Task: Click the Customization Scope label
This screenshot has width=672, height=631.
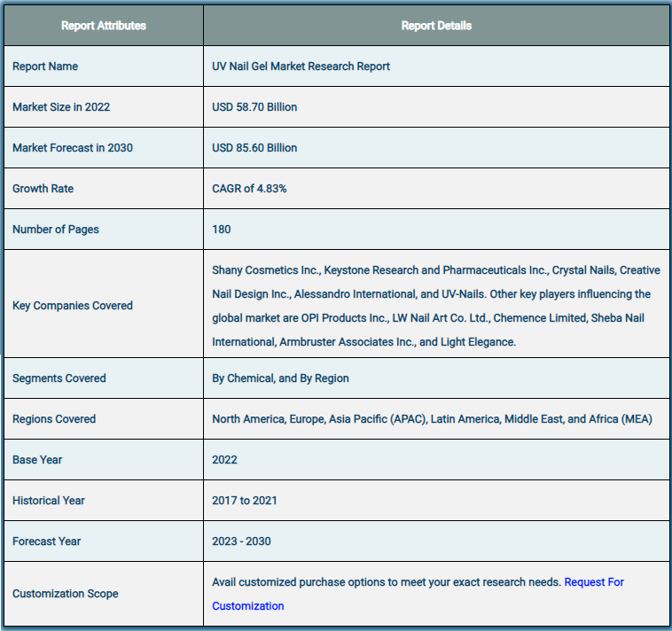Action: tap(65, 593)
